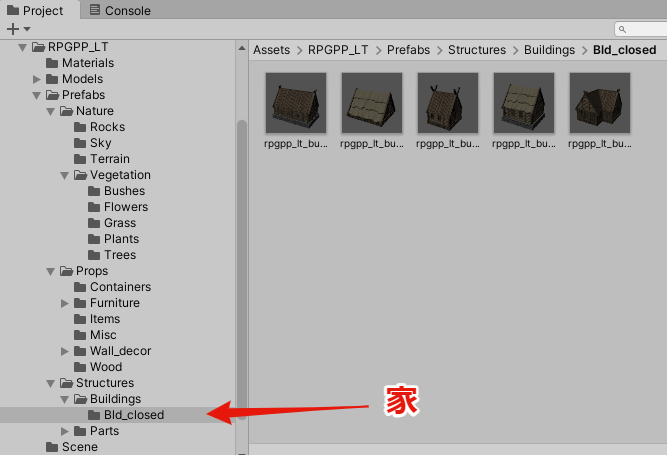Click the Rocks folder icon

pyautogui.click(x=80, y=127)
